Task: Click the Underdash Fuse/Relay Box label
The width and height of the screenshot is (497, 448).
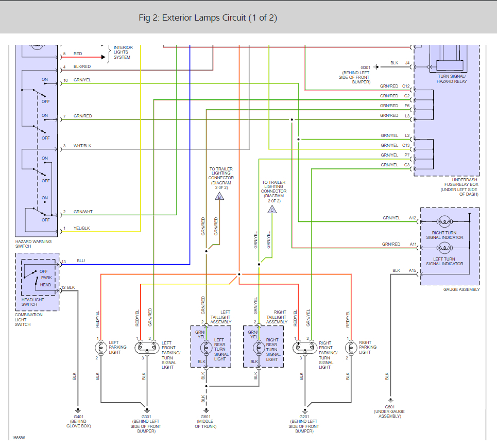Action: 459,187
